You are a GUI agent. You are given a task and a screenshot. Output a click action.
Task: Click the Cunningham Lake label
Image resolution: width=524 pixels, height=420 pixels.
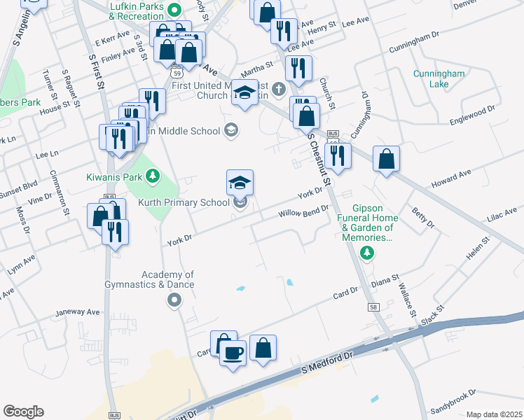(439, 79)
